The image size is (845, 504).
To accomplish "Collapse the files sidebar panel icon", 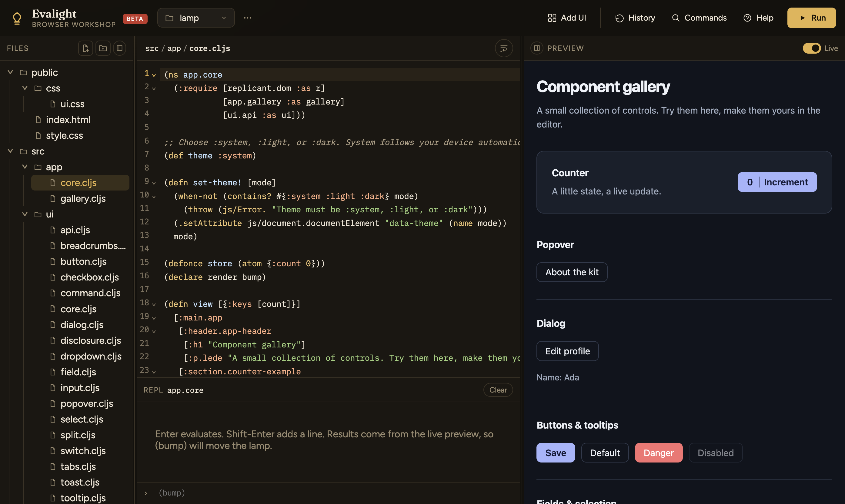I will 120,48.
